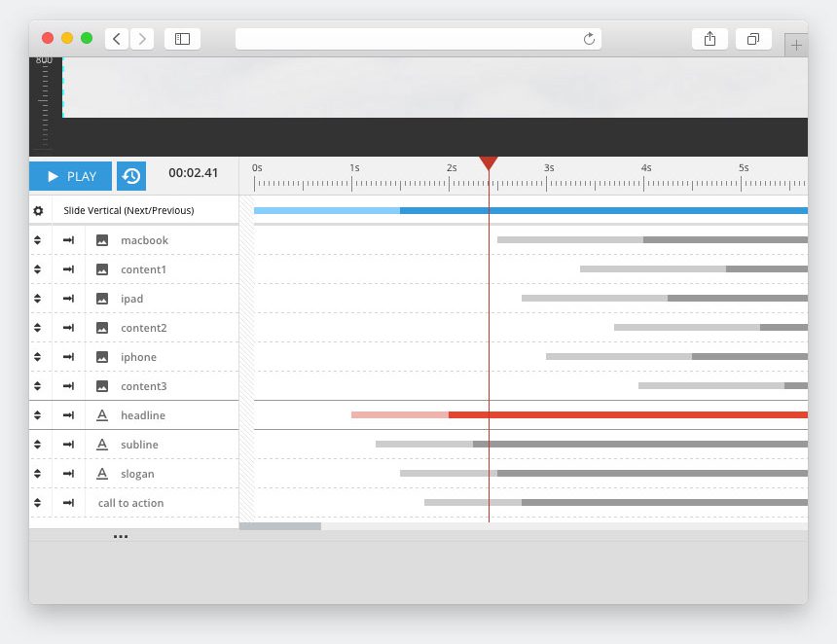The image size is (837, 644).
Task: Click Slide Vertical (Next/Previous) animation label
Action: point(128,210)
